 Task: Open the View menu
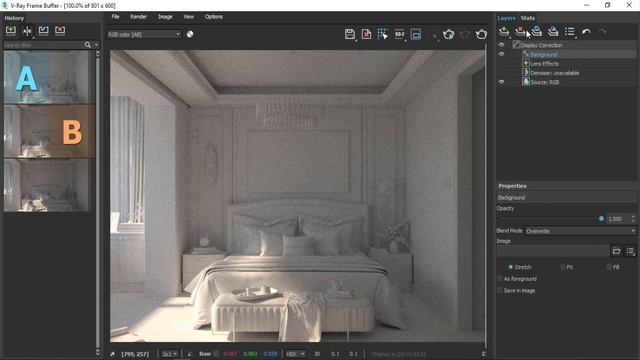[189, 17]
